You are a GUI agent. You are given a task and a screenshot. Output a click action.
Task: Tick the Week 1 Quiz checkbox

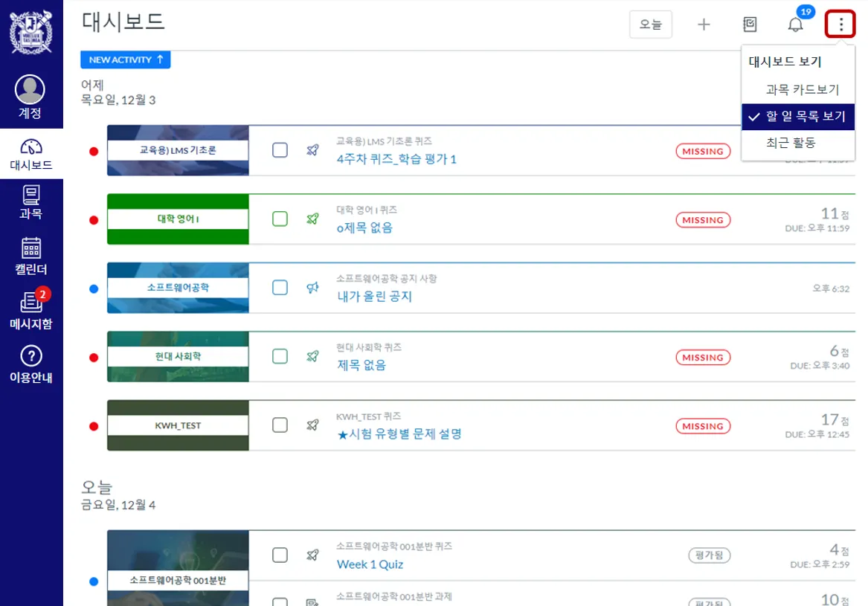(280, 555)
